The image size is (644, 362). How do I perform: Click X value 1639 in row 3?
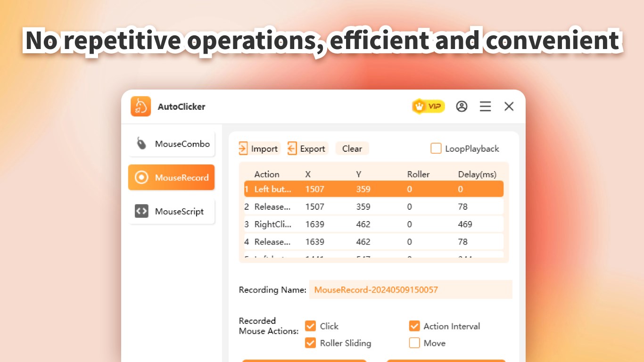point(314,224)
